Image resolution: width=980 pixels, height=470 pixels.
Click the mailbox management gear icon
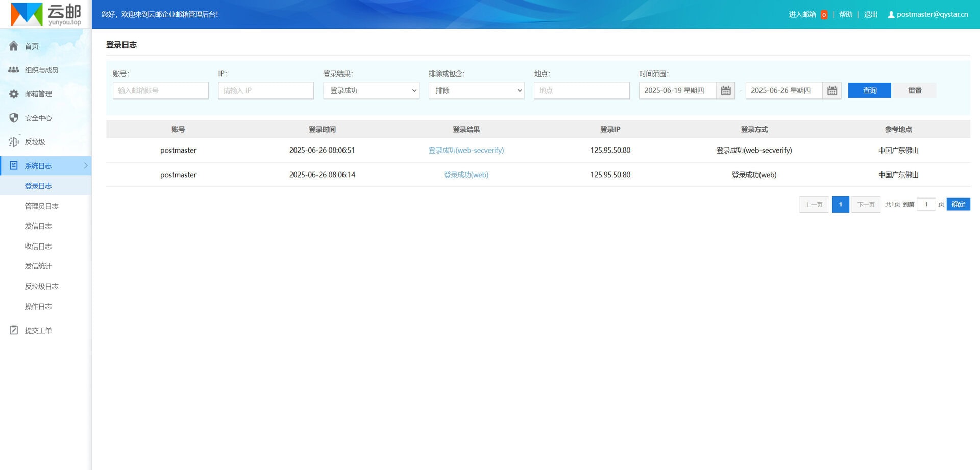(x=14, y=94)
